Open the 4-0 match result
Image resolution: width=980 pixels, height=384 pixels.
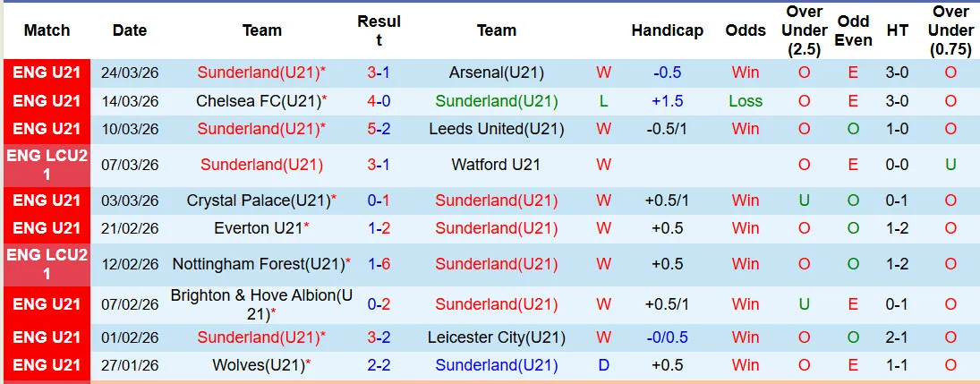click(379, 101)
